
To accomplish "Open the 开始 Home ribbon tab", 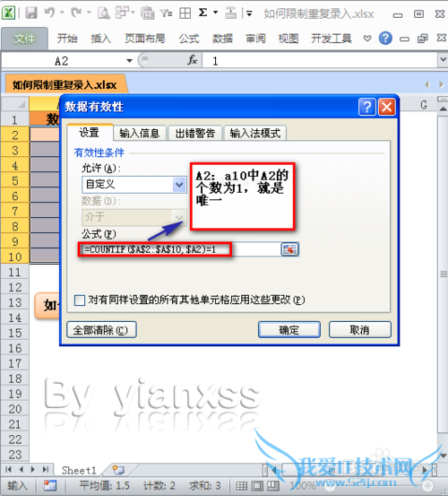I will (x=67, y=39).
